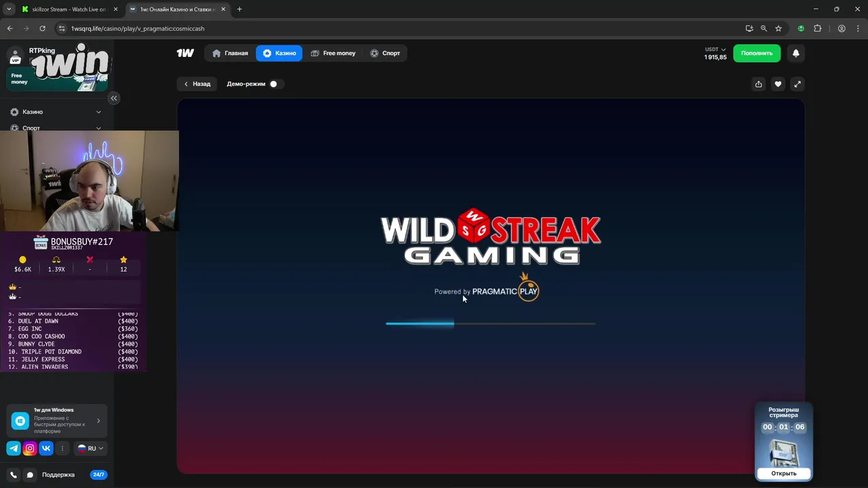
Task: Open the Chrome three-dot menu
Action: pos(858,28)
